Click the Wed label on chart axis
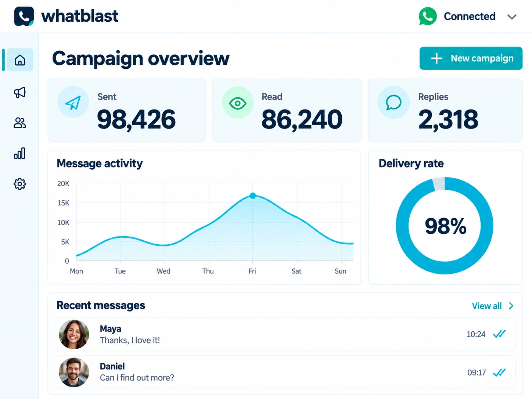 pos(163,271)
